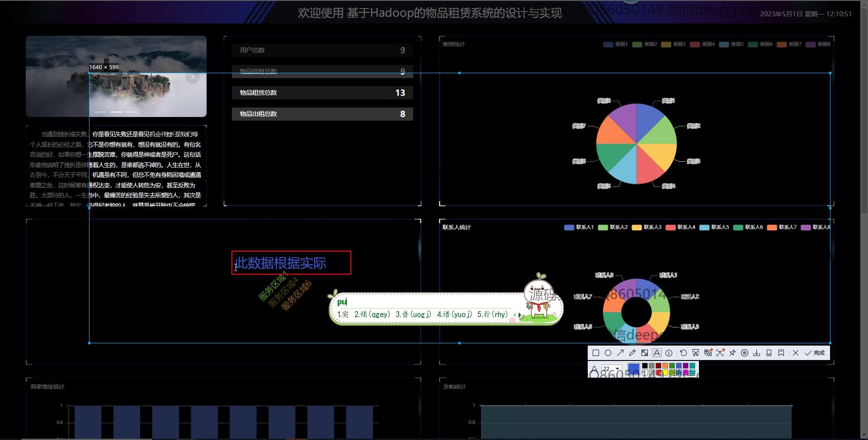Toggle 联系人6 legend item
Viewport: 868px width, 440px height.
748,227
